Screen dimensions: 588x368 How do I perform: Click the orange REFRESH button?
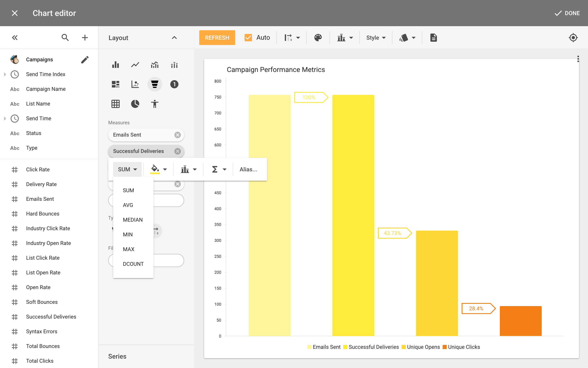point(217,38)
